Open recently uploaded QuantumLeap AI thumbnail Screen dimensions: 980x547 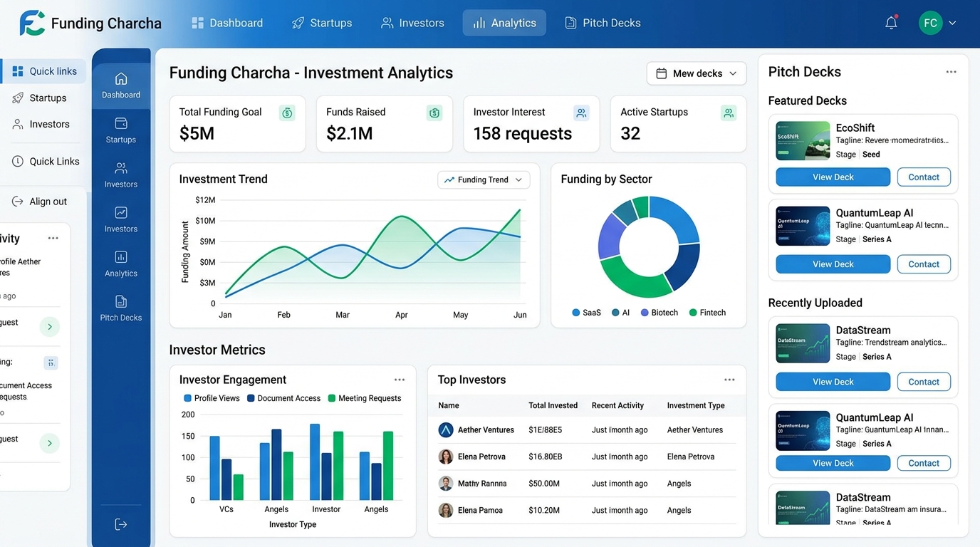click(x=803, y=431)
